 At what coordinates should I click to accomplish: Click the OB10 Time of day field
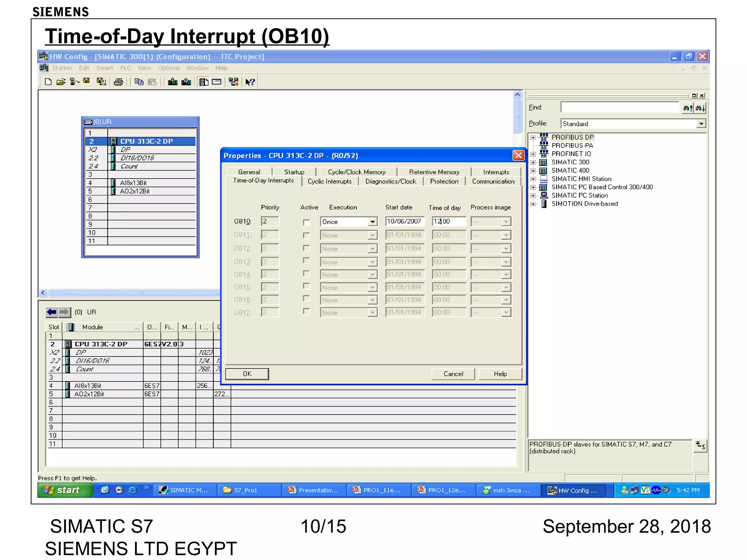449,221
